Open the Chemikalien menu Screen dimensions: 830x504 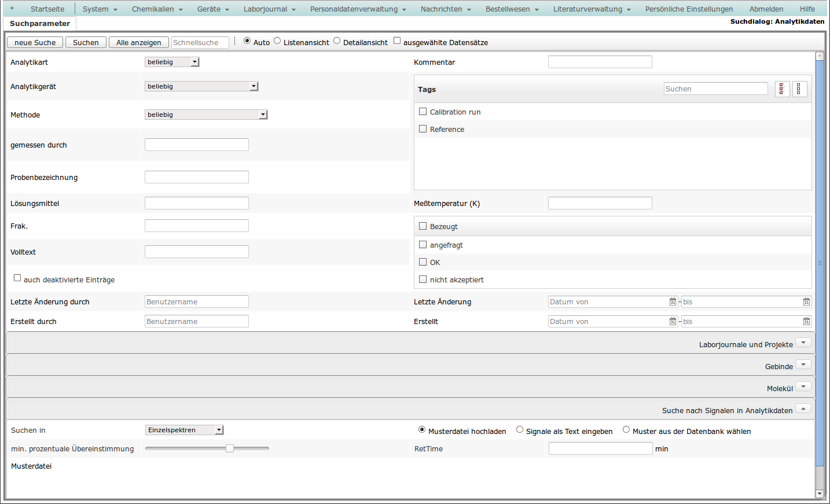coord(157,9)
